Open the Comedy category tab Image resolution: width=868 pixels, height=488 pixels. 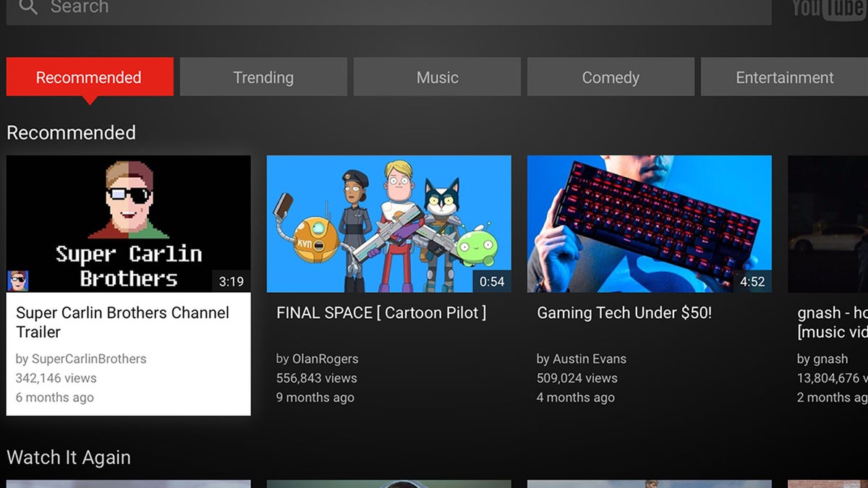(x=610, y=77)
